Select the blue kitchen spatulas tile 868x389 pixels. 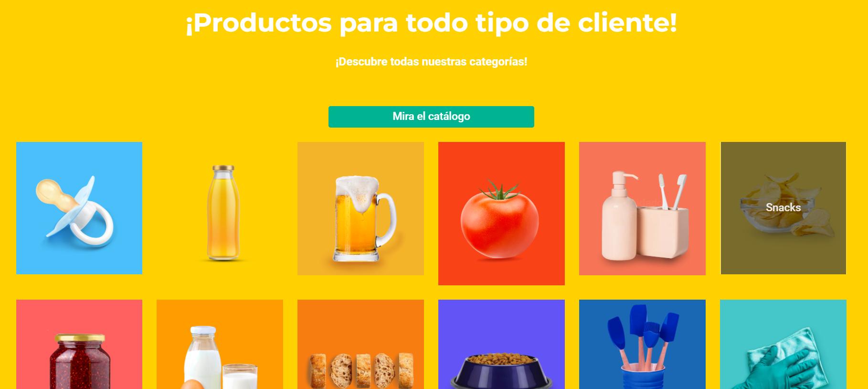coord(642,344)
